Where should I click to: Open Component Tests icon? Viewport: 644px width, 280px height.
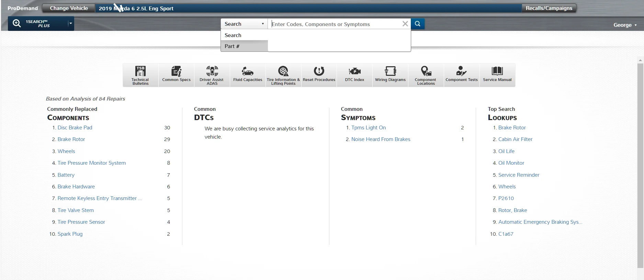pos(462,75)
